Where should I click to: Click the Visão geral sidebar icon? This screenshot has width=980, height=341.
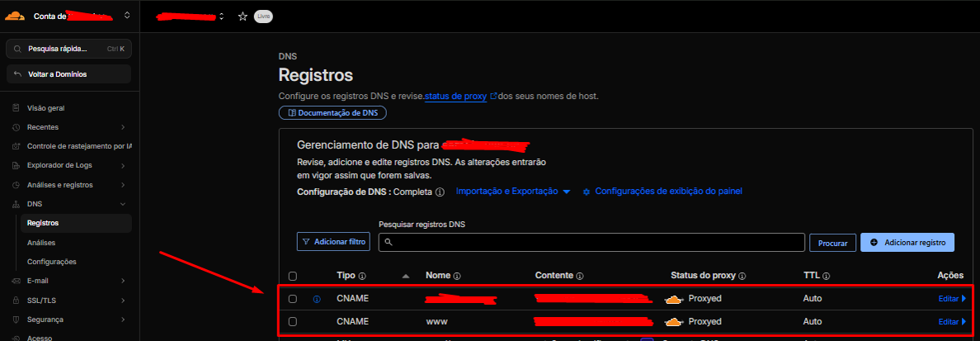click(x=16, y=108)
